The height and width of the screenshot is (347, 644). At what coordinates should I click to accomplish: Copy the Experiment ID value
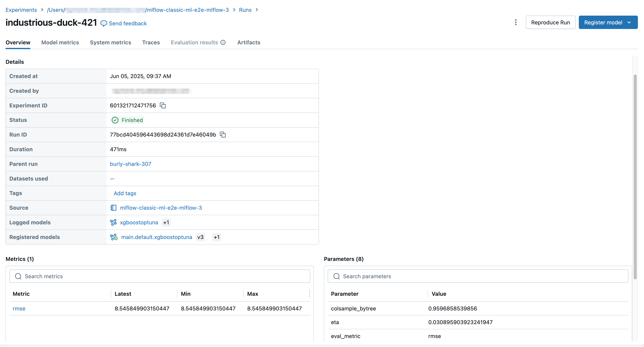(163, 106)
